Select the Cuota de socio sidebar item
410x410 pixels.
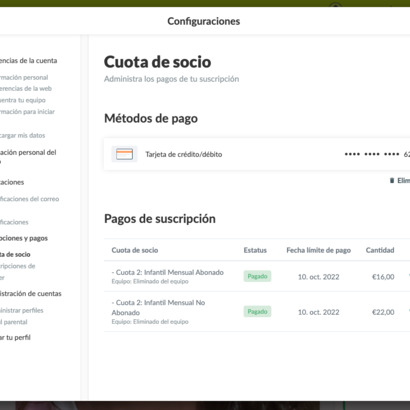(15, 254)
